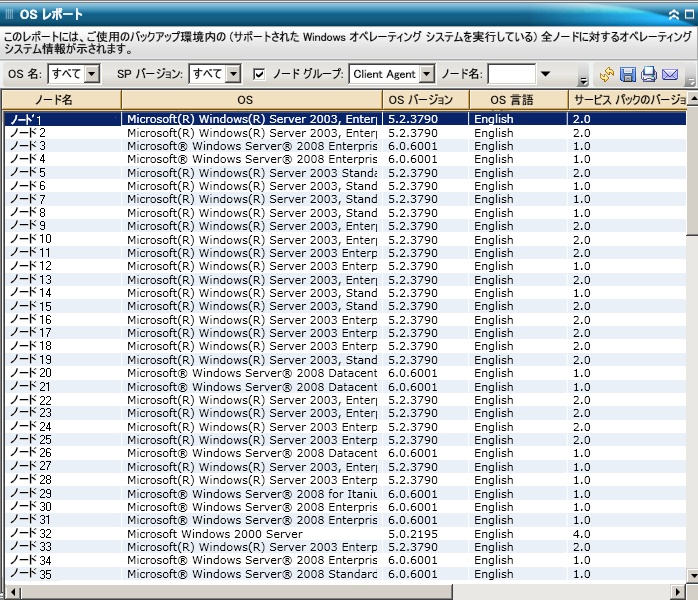Sort by the ノード名 column header
The height and width of the screenshot is (600, 698).
61,100
